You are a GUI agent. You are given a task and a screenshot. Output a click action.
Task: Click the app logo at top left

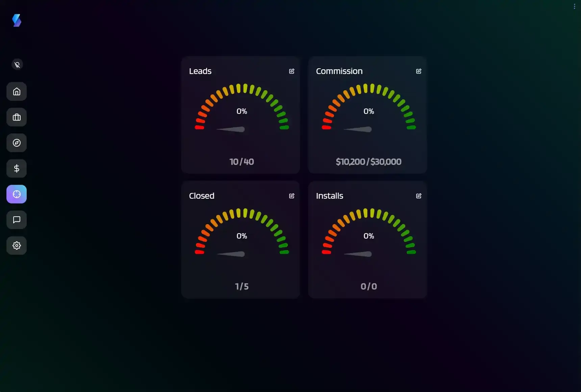(17, 20)
